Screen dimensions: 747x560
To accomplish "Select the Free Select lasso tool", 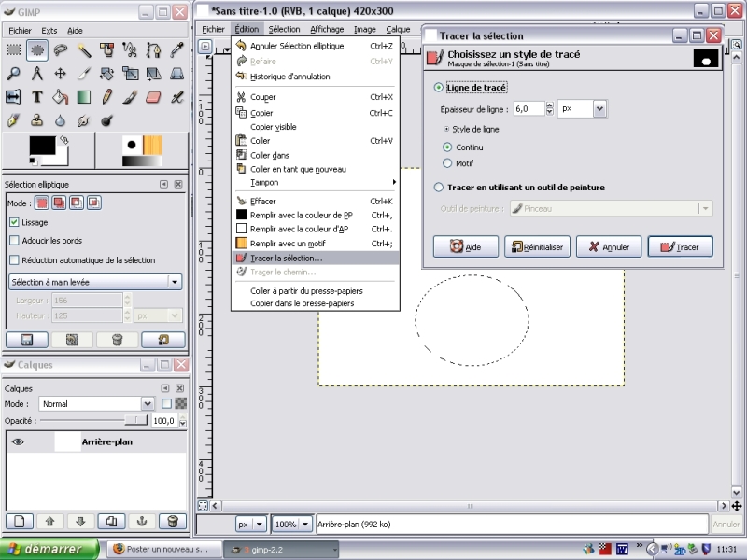I will [x=60, y=49].
